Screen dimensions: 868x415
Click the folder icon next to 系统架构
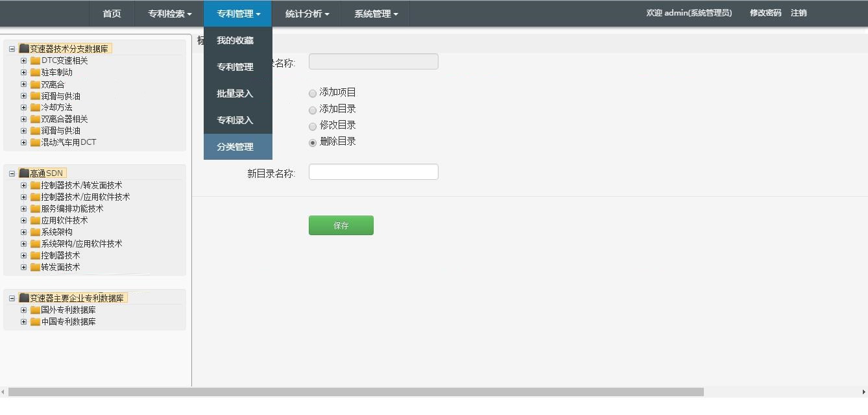click(x=34, y=232)
